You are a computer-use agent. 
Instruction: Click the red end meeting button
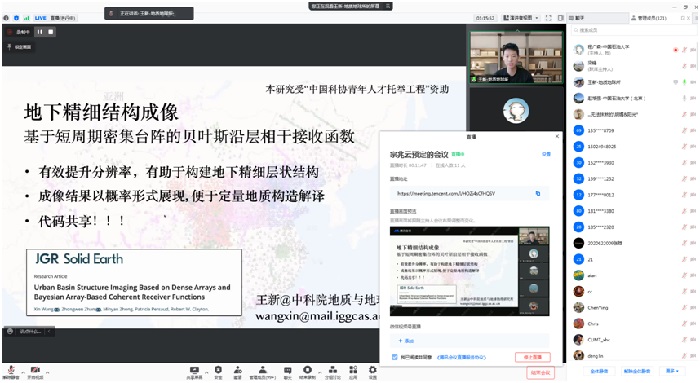[x=540, y=373]
